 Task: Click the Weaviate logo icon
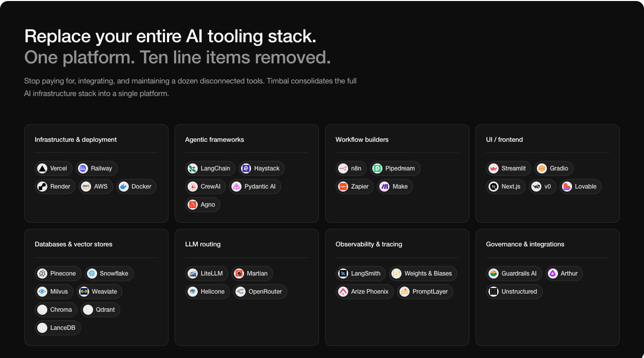84,292
